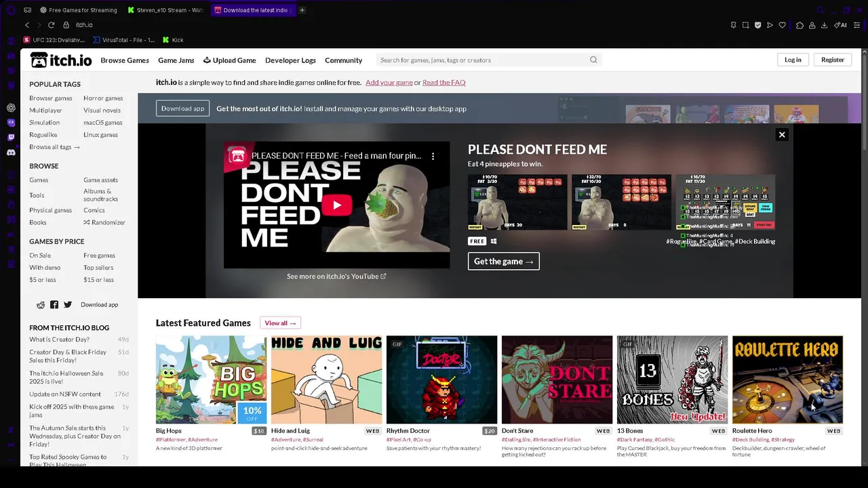Open VirusTotal bookmark
Image resolution: width=868 pixels, height=488 pixels.
(123, 40)
